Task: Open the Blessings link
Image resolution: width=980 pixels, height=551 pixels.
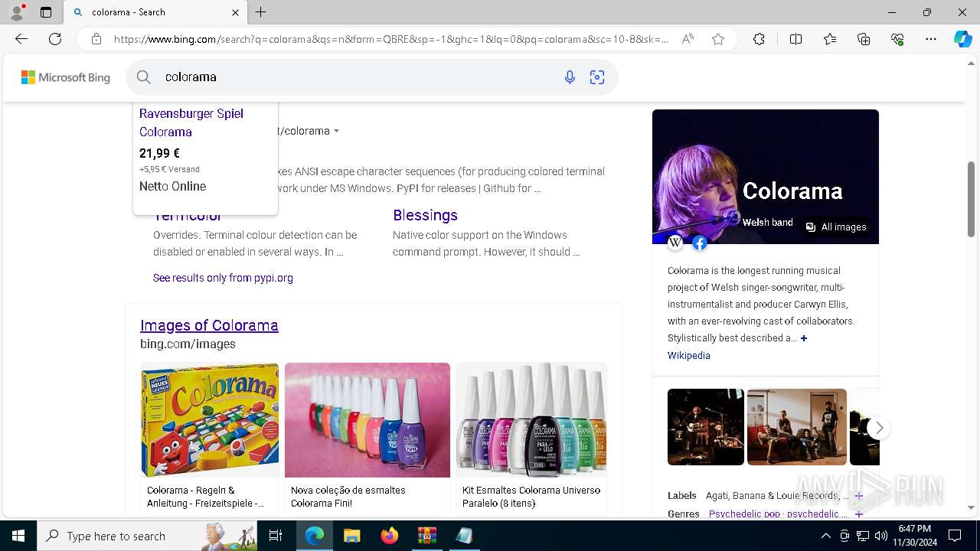Action: click(425, 215)
